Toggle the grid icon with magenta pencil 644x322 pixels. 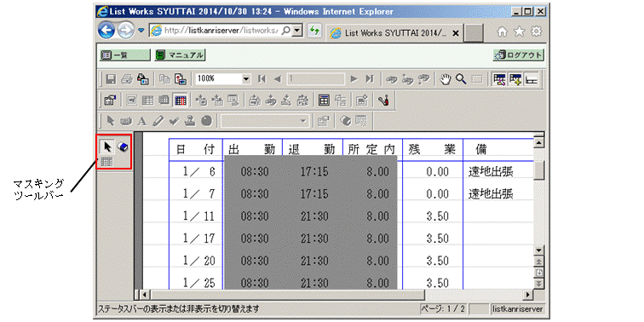[x=499, y=79]
